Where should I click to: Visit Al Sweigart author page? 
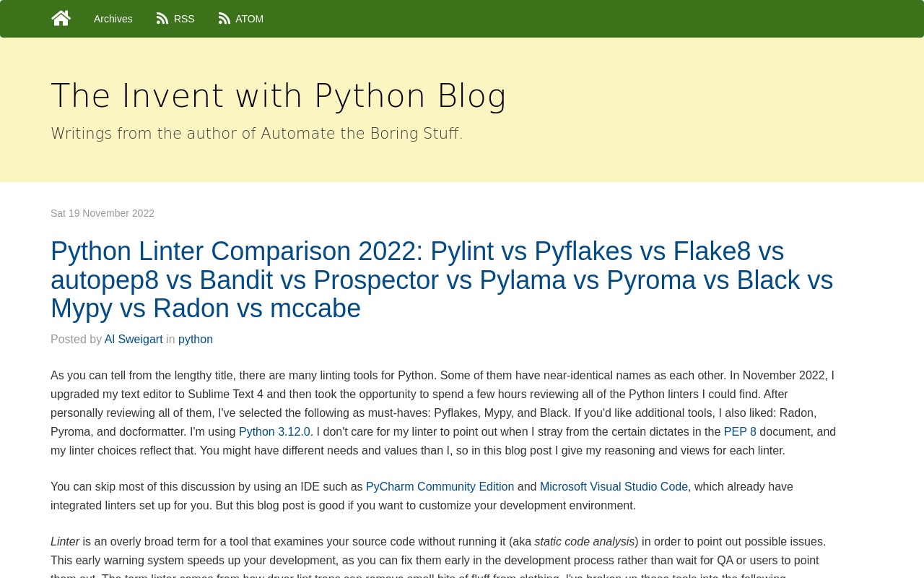pyautogui.click(x=134, y=340)
